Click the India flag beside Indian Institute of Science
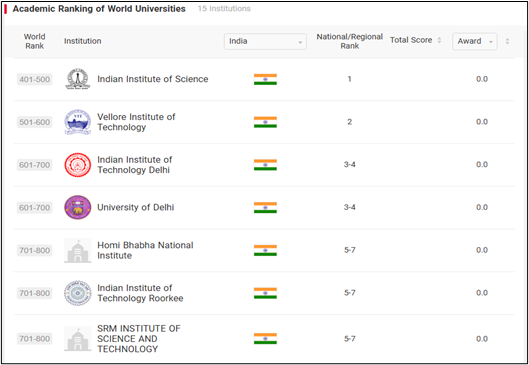Screen dimensions: 529x365 pos(265,79)
